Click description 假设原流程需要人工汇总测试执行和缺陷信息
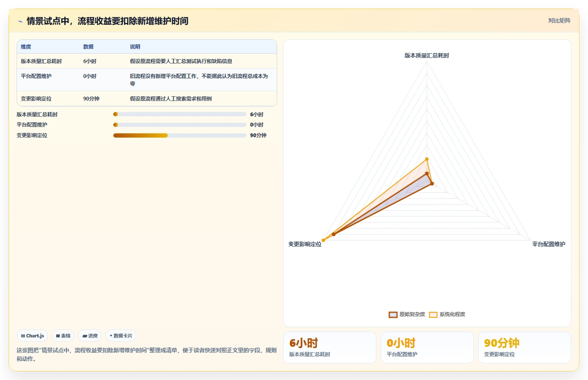This screenshot has width=588, height=380. (x=181, y=61)
